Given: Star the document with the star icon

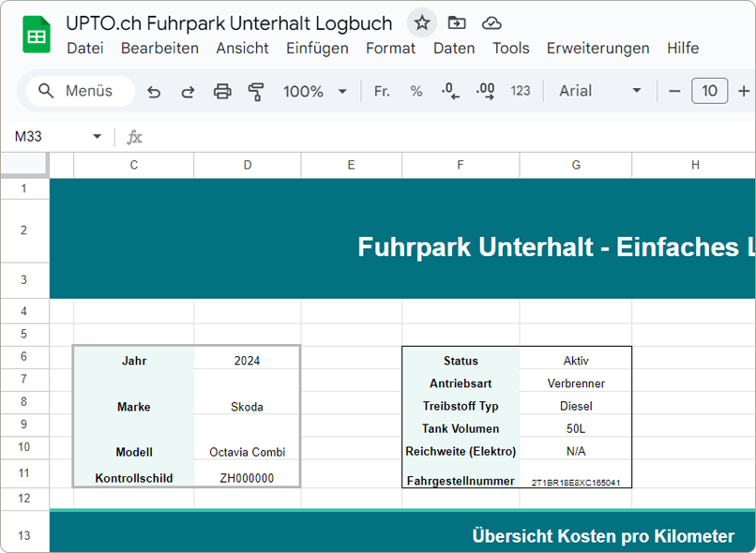Looking at the screenshot, I should [x=422, y=22].
